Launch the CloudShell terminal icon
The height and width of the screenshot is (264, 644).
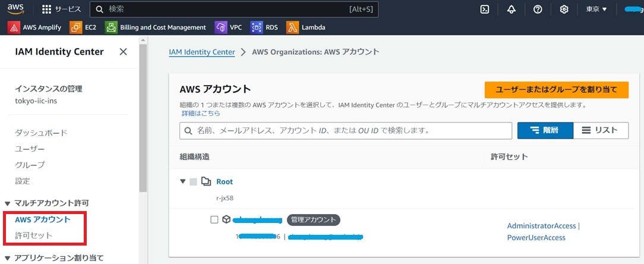(485, 9)
